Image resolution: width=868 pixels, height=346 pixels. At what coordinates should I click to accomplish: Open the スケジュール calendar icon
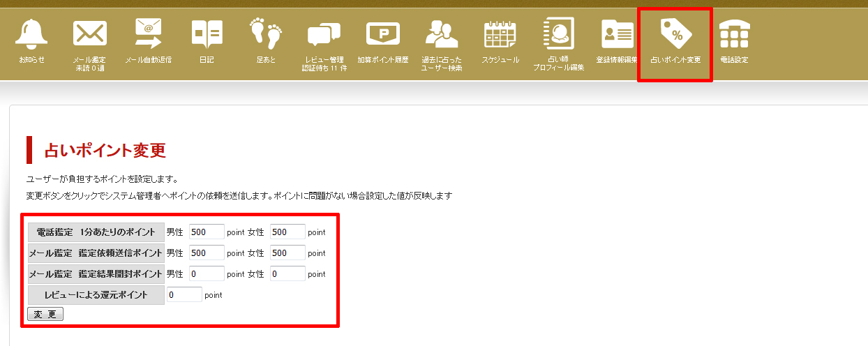[500, 33]
